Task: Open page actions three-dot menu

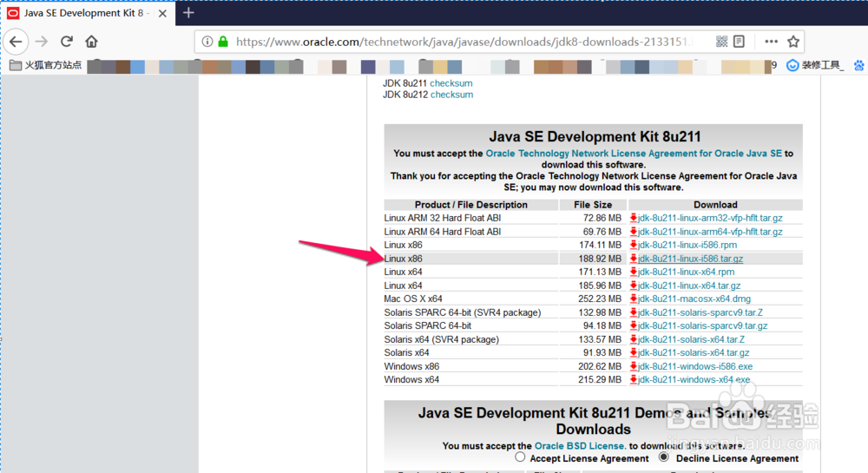Action: point(771,42)
